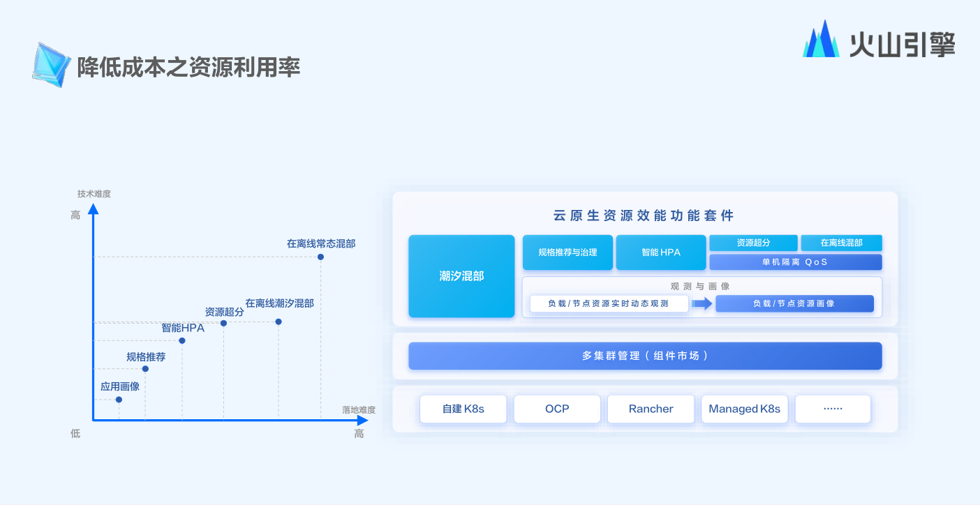
Task: Click the blue cube icon beside title
Action: coord(52,64)
